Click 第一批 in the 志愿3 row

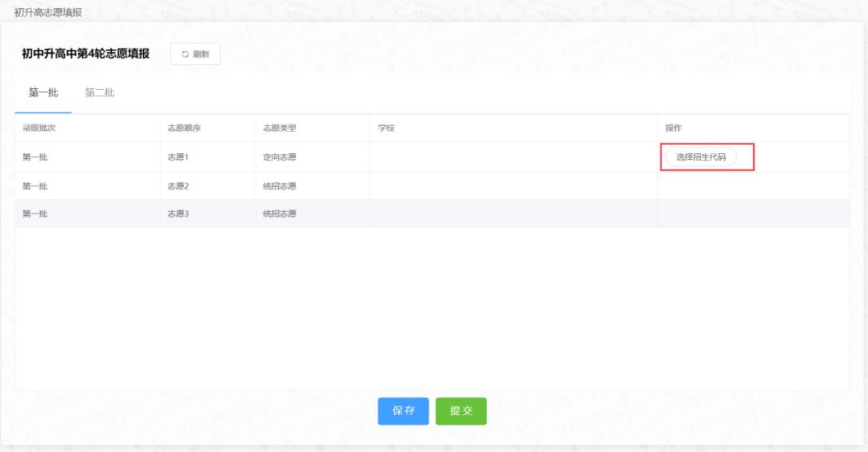tap(35, 214)
